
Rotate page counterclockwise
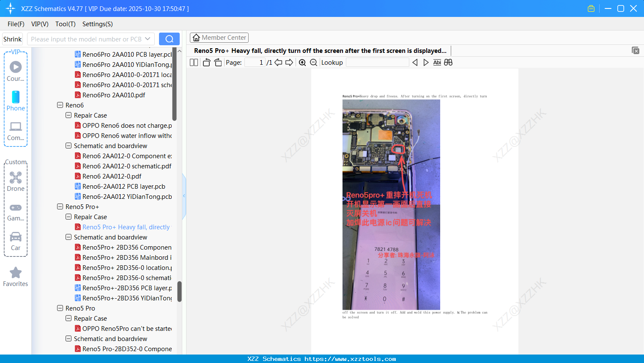206,63
